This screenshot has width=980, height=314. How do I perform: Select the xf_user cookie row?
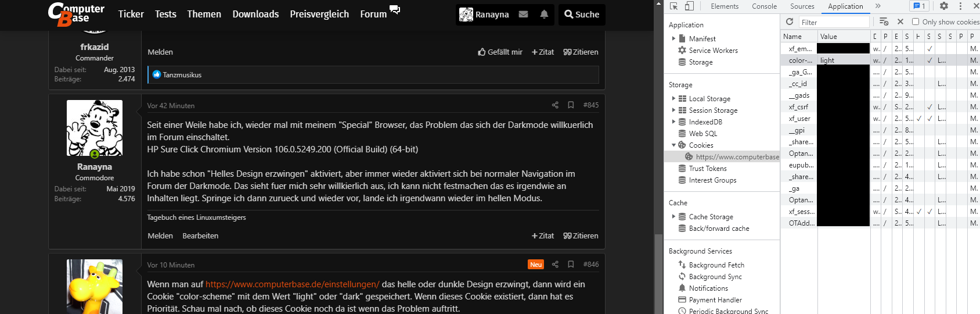[880, 119]
